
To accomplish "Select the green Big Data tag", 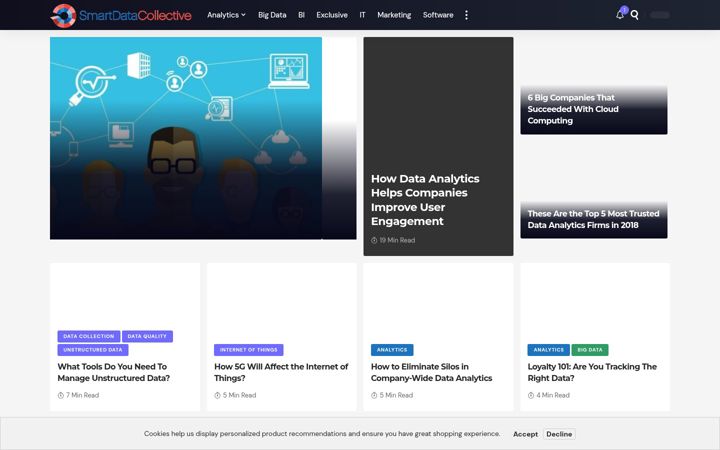I will click(590, 350).
